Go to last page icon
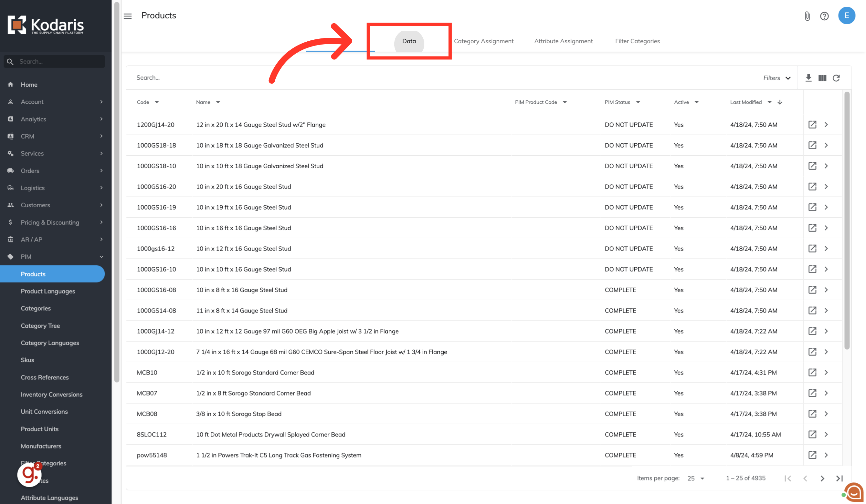The image size is (866, 504). [x=839, y=478]
